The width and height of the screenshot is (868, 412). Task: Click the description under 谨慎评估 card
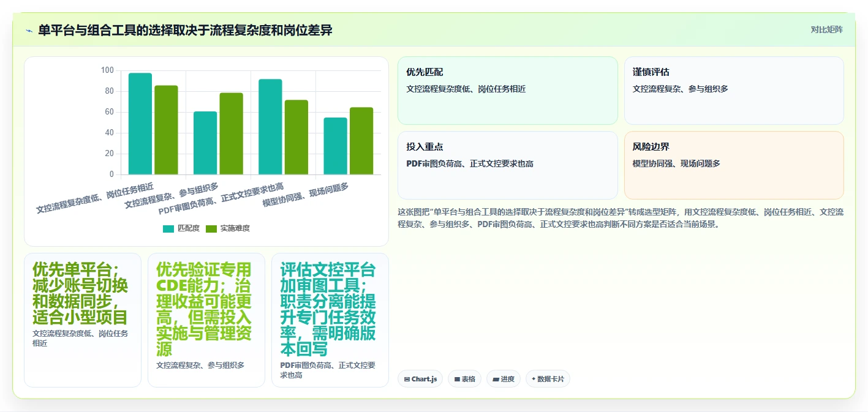(x=681, y=89)
